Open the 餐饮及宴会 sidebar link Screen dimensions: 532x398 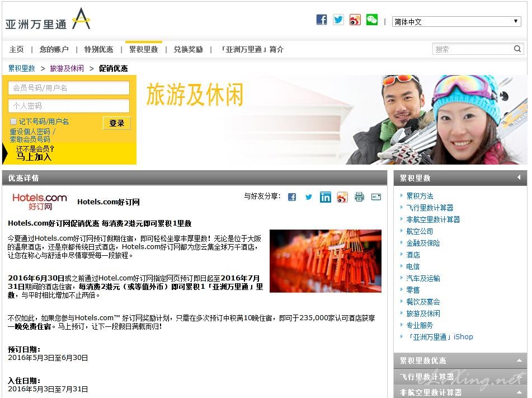(423, 302)
